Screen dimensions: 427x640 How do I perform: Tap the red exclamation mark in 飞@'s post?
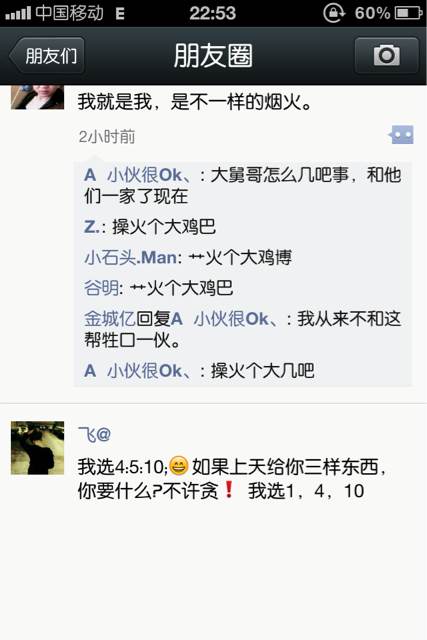coord(229,489)
